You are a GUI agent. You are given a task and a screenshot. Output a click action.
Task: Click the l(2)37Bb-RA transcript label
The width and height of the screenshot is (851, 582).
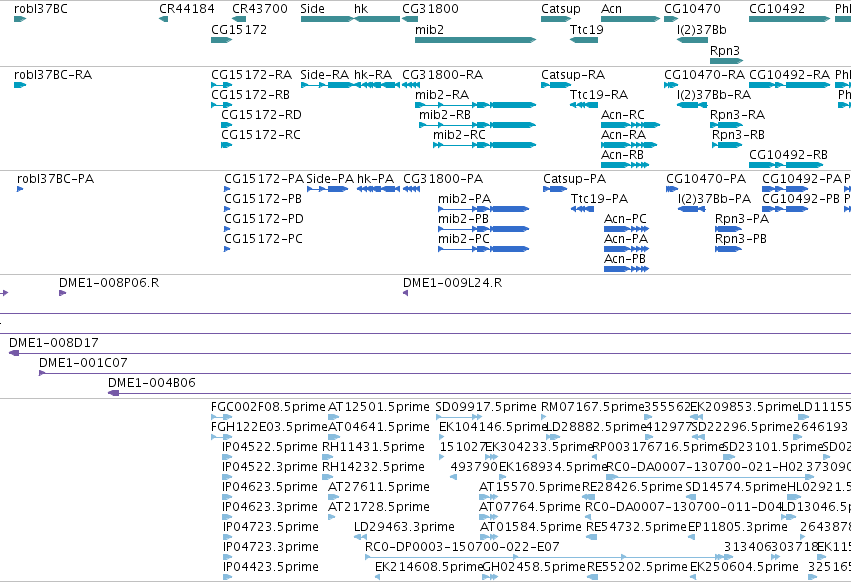coord(714,94)
